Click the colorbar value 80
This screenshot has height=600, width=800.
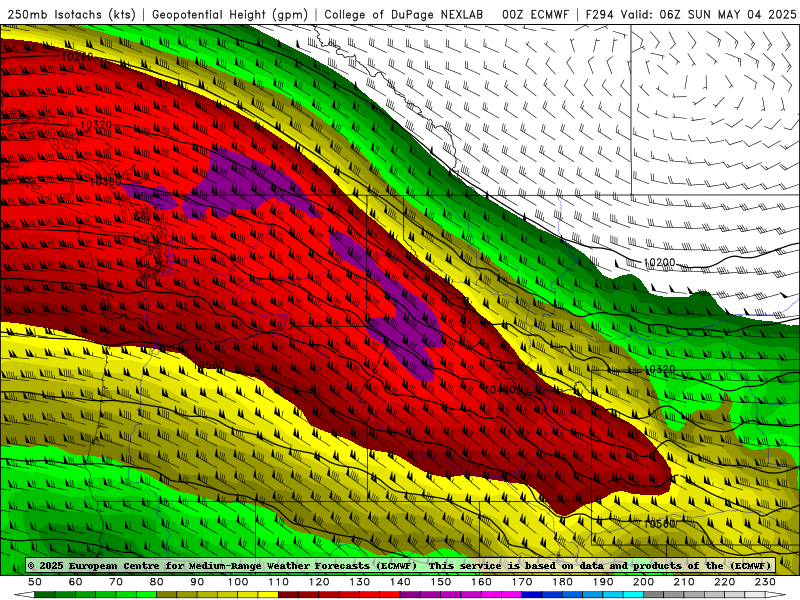pos(157,582)
